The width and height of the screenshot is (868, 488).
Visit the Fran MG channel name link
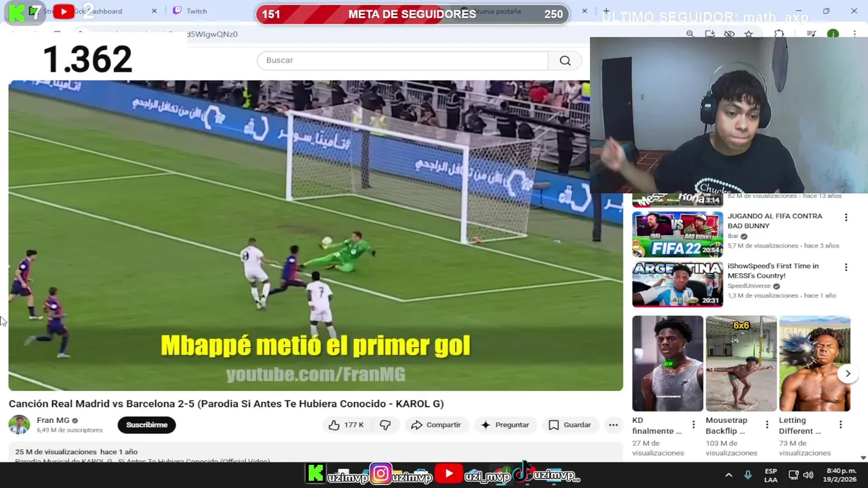(53, 420)
